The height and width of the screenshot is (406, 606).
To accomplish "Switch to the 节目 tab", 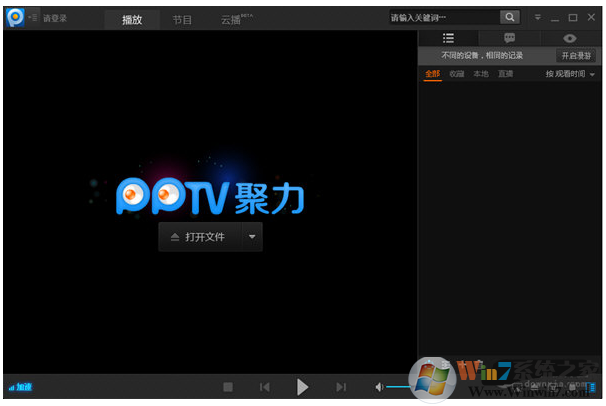I will point(182,19).
